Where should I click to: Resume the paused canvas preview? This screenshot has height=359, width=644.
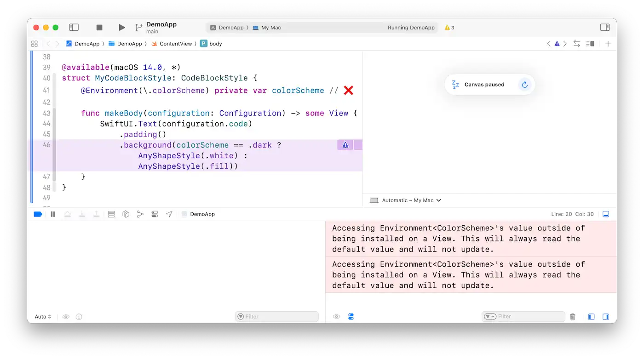pos(524,85)
